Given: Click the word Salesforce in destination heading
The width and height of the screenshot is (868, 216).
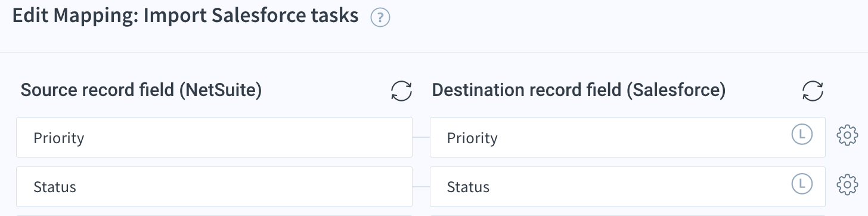Looking at the screenshot, I should tap(675, 91).
